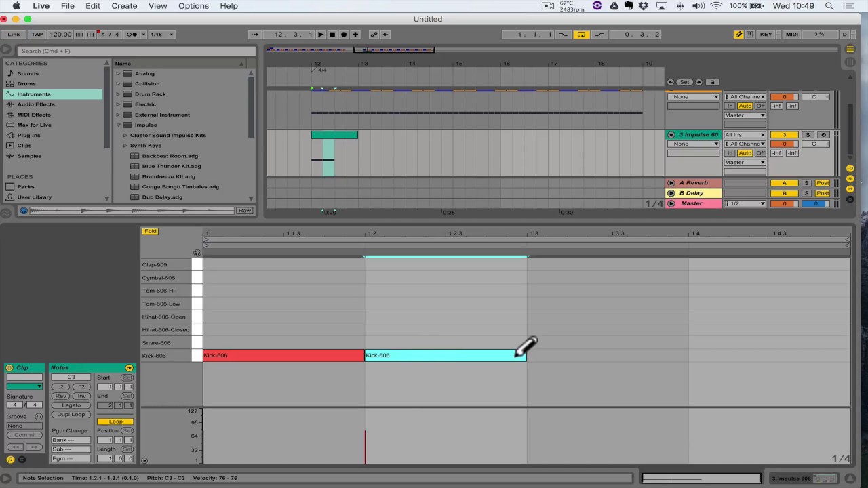Open Max for Live category
The width and height of the screenshot is (868, 488).
[34, 125]
